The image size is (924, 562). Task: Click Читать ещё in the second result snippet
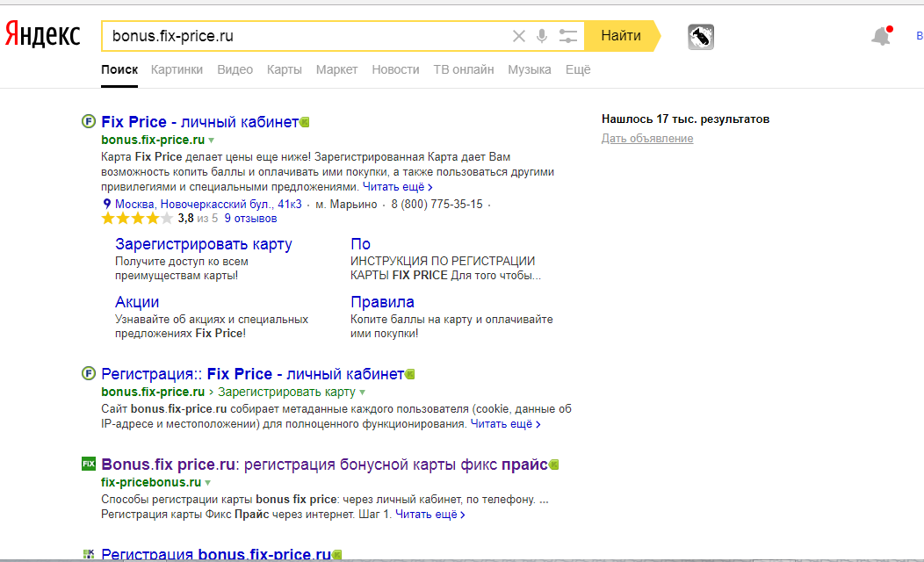505,423
